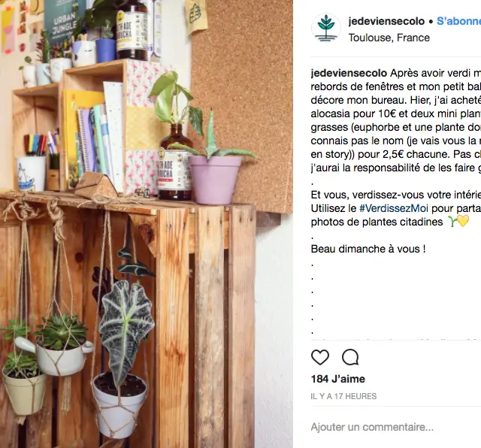Open the Toulouse, France location link

tap(389, 38)
